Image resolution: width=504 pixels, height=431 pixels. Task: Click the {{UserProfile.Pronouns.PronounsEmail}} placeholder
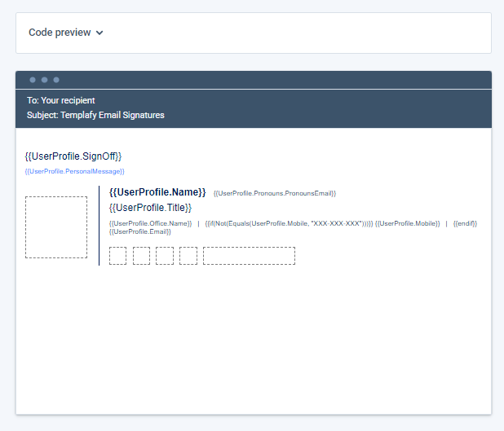(x=275, y=193)
